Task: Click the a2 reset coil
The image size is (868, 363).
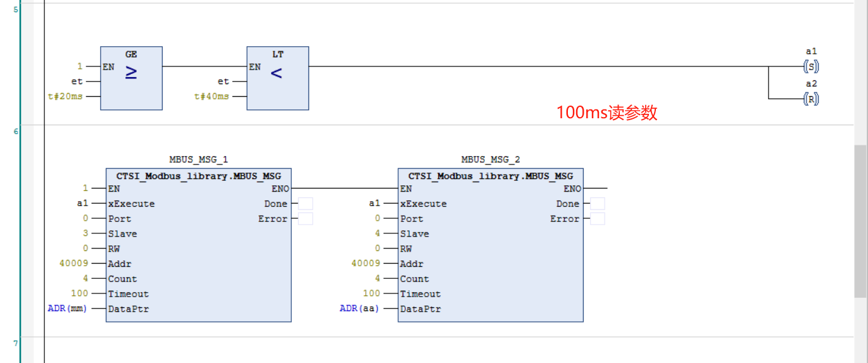Action: [x=811, y=99]
